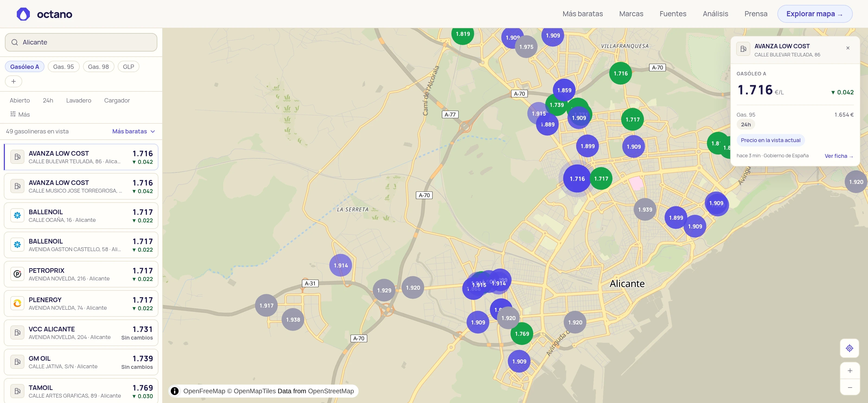Click the fuel pump icon of GM OIL
This screenshot has height=403, width=868.
tap(17, 362)
